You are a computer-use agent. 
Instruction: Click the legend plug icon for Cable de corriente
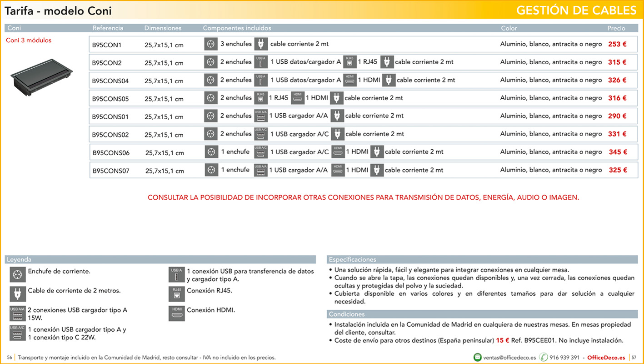[x=18, y=294]
